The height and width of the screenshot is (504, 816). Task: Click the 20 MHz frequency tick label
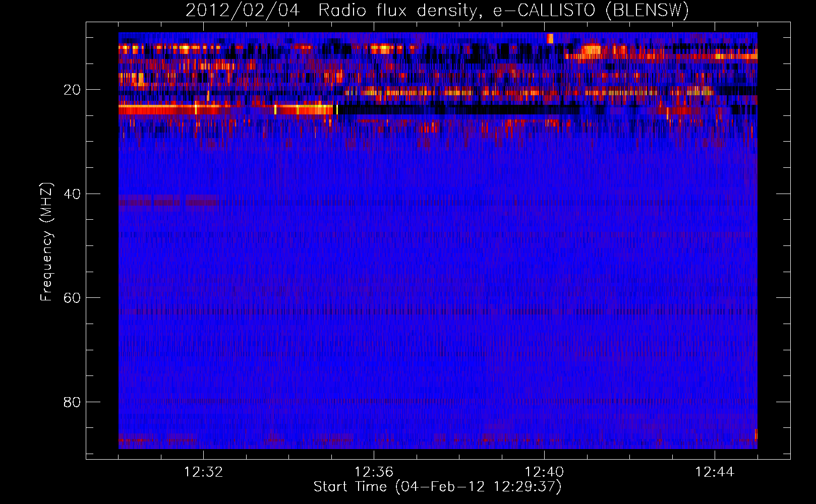coord(72,90)
